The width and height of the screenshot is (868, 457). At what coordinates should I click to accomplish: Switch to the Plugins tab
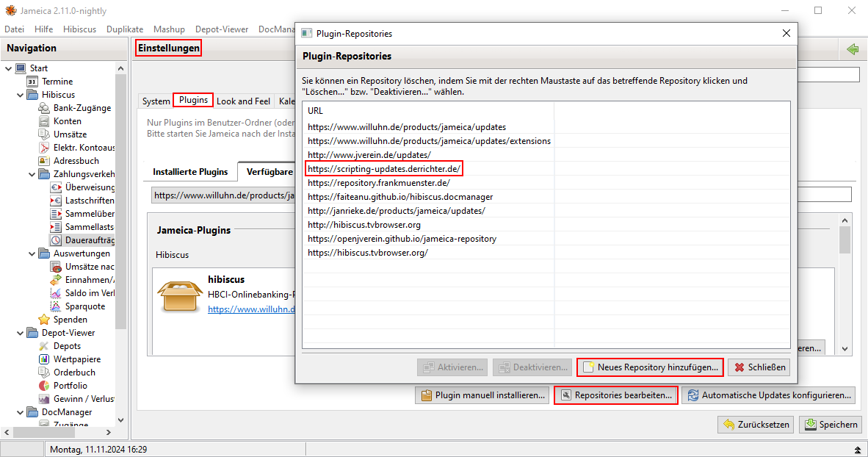point(193,100)
